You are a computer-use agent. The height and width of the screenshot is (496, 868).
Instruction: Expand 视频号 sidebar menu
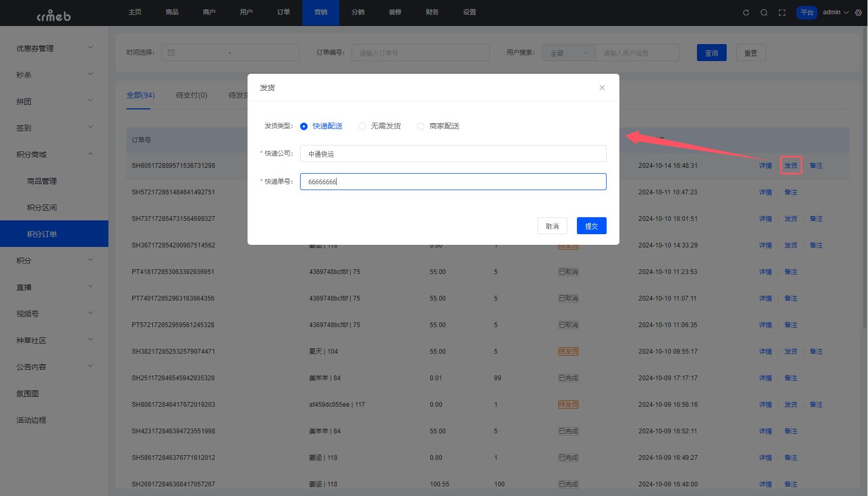54,314
